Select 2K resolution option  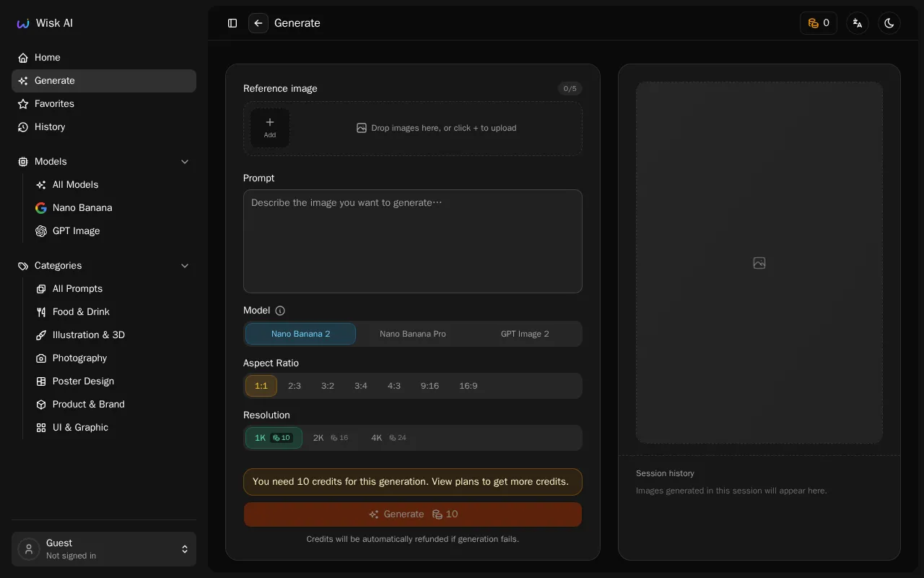pos(331,438)
